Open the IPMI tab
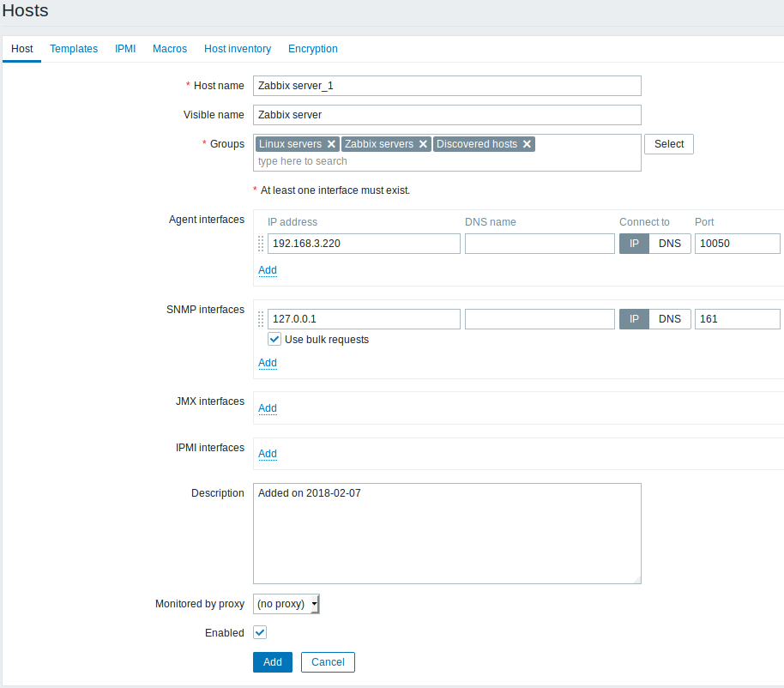Viewport: 784px width, 688px height. [125, 49]
